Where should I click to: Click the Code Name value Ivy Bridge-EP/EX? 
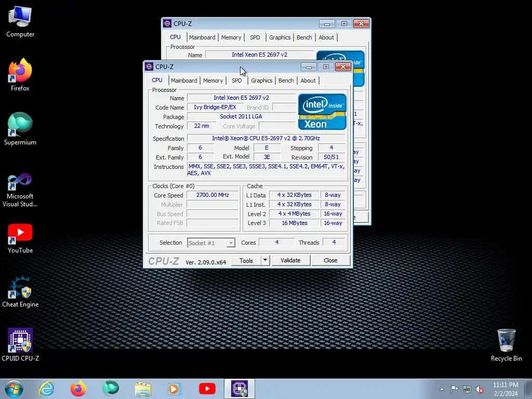(215, 107)
